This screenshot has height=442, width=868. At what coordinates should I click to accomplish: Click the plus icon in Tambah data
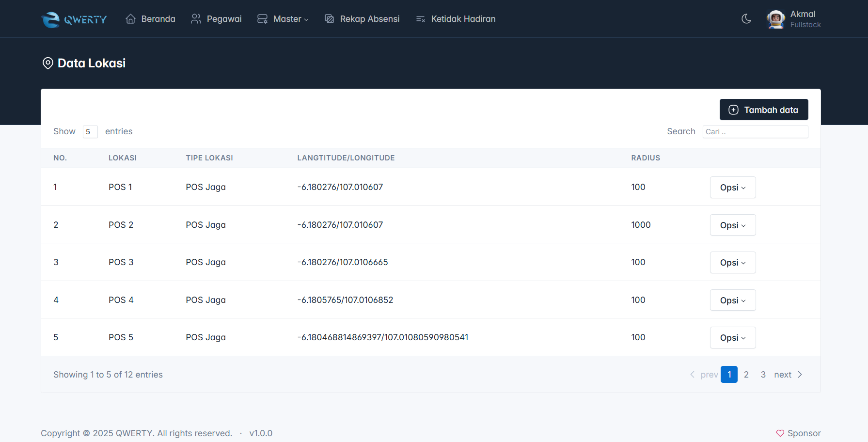pos(734,110)
